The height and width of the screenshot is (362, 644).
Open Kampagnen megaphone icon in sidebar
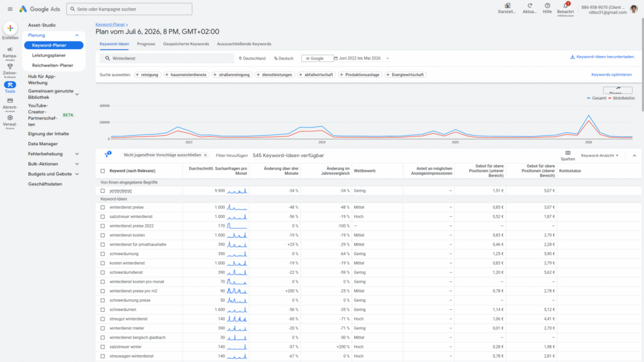click(x=10, y=50)
